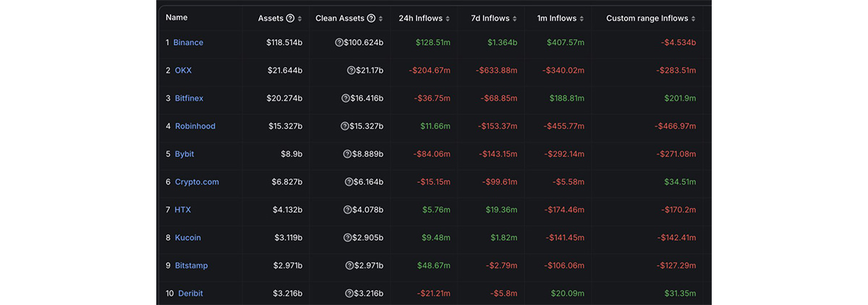Click Kucoin 7d inflow $1.82m

(x=505, y=238)
